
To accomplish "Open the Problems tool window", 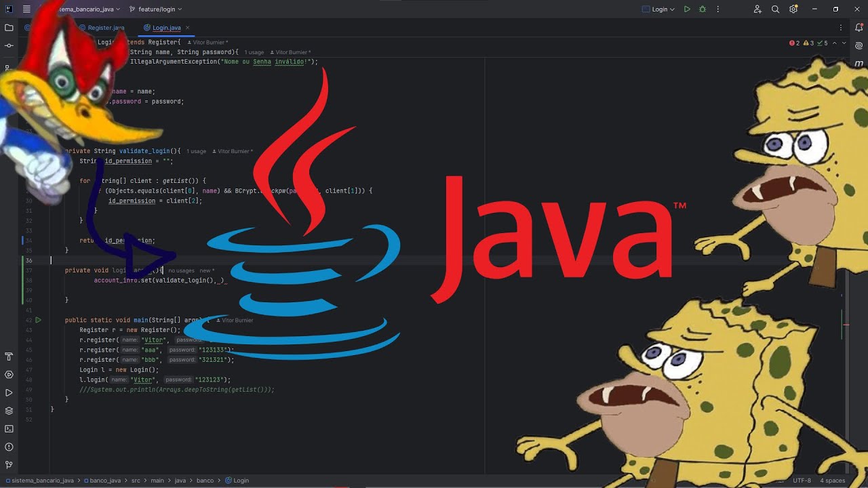I will (9, 447).
